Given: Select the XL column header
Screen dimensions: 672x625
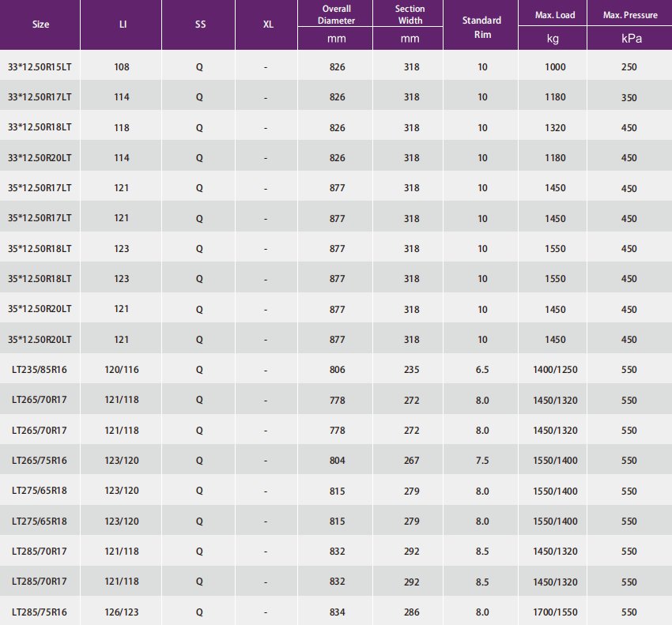Looking at the screenshot, I should (268, 24).
